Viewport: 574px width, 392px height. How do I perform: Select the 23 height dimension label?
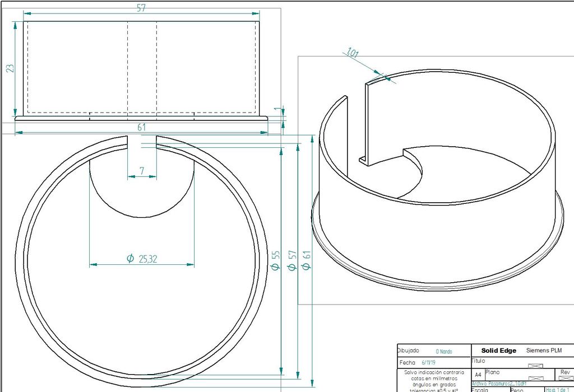10,68
